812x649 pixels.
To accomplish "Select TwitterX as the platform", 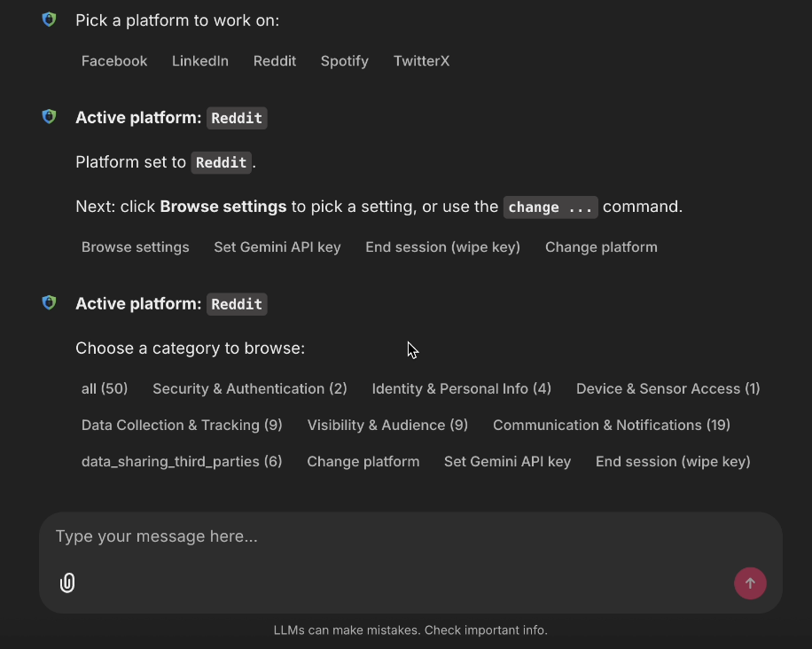I will [x=421, y=61].
